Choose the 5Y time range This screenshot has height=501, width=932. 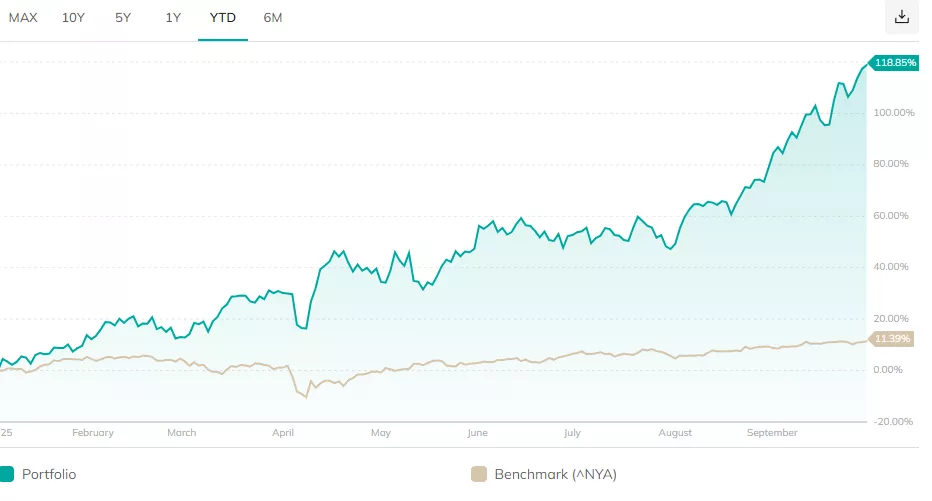coord(123,17)
